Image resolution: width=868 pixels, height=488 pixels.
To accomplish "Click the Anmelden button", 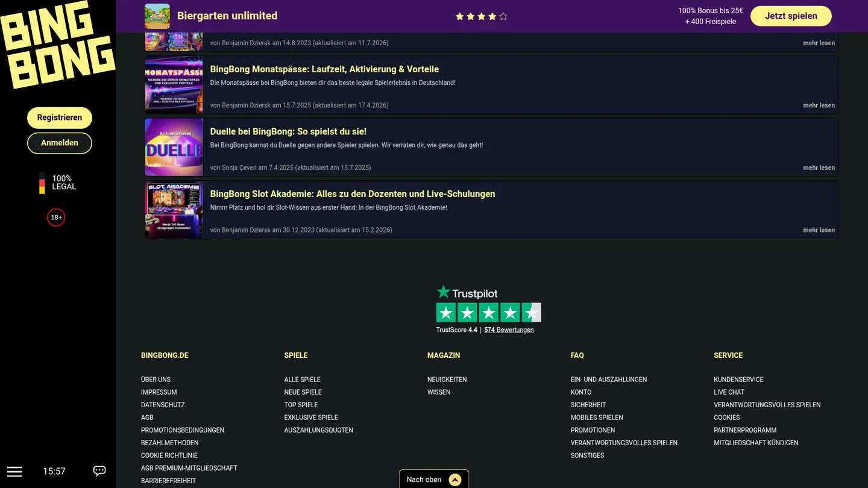I will 60,143.
